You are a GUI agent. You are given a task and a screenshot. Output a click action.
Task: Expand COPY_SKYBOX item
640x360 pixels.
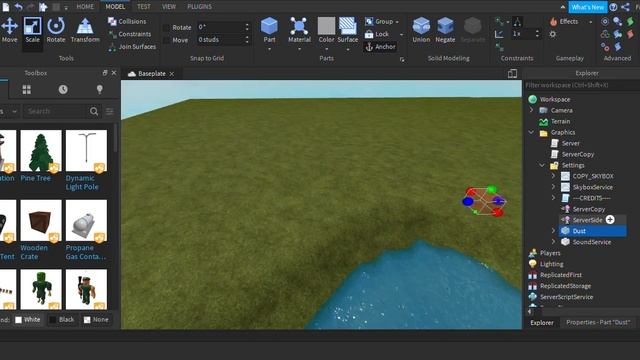coord(553,176)
